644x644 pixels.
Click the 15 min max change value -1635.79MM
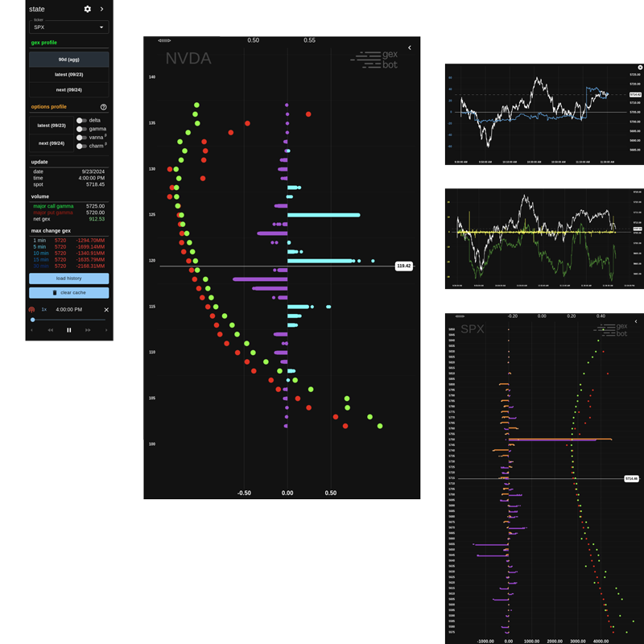click(90, 259)
